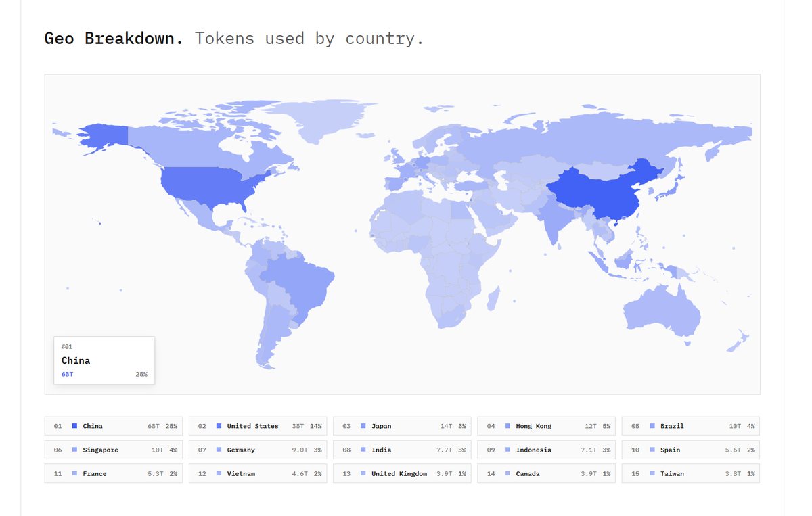The height and width of the screenshot is (516, 812).
Task: Click the 7.7T value for India
Action: [x=445, y=450]
